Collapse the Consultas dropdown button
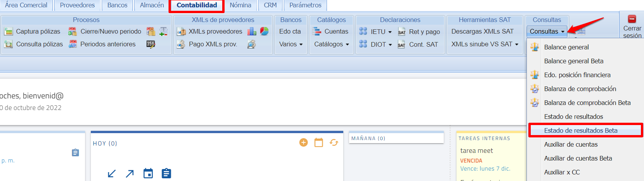 547,31
